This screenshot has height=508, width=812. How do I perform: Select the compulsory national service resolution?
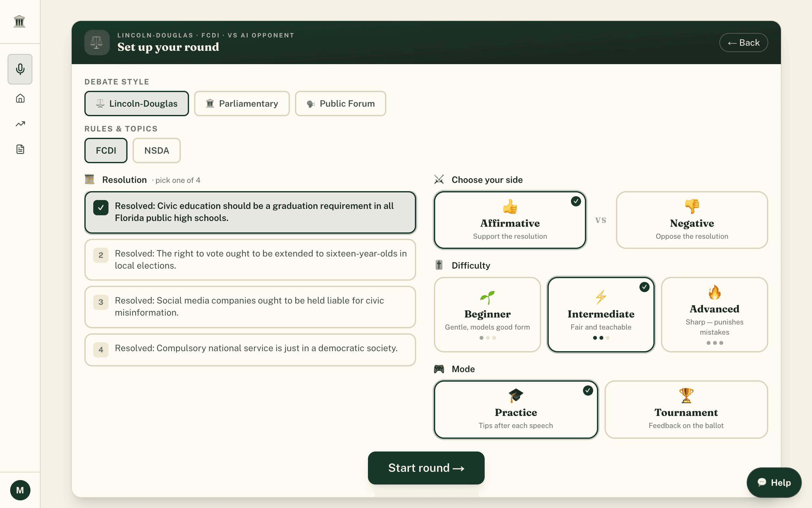pos(250,350)
